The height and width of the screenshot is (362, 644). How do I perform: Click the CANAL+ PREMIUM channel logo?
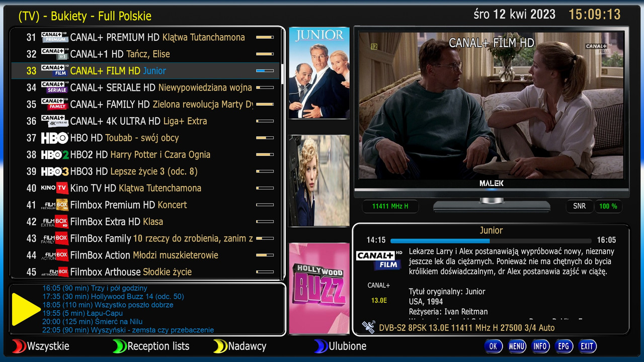pyautogui.click(x=54, y=37)
